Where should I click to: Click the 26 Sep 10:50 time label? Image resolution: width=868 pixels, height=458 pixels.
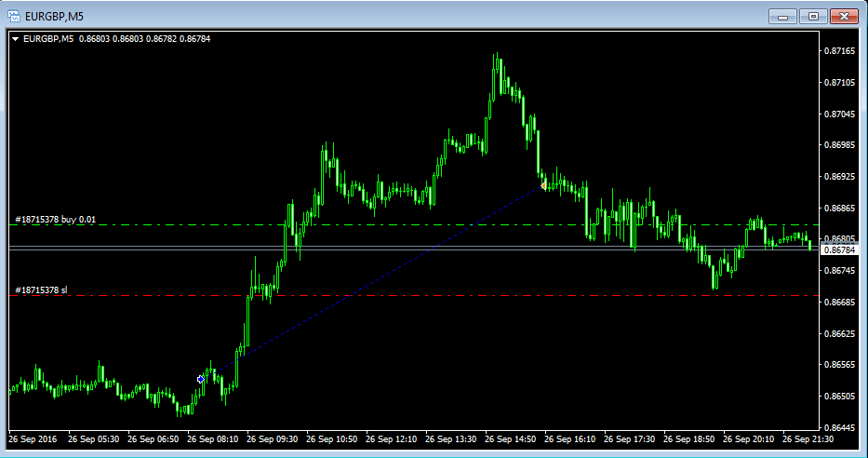[331, 439]
